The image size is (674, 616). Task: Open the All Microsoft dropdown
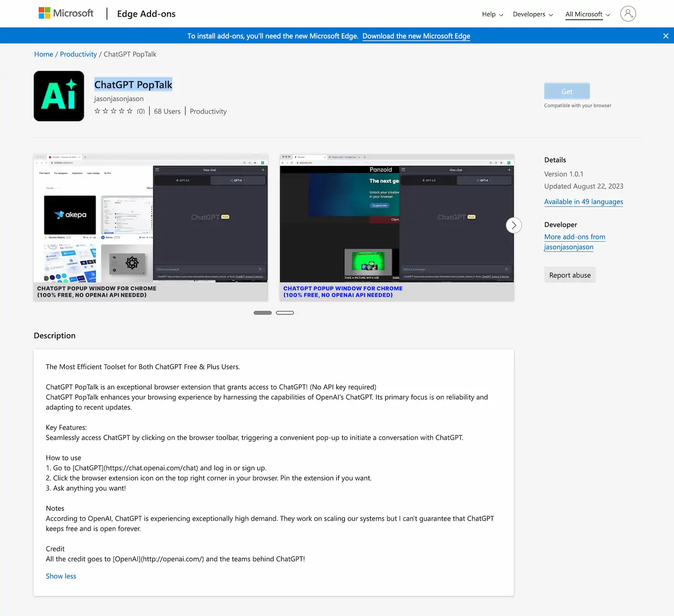tap(588, 14)
